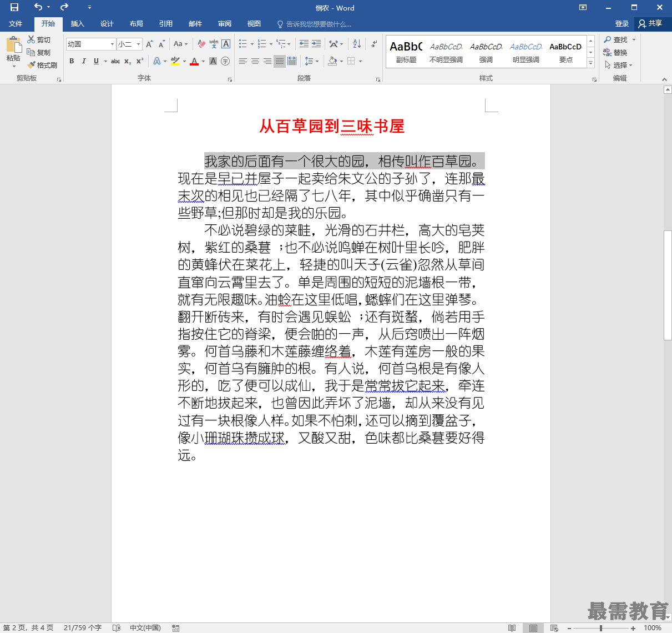The image size is (672, 633).
Task: Switch to the 布局 tab
Action: tap(137, 24)
